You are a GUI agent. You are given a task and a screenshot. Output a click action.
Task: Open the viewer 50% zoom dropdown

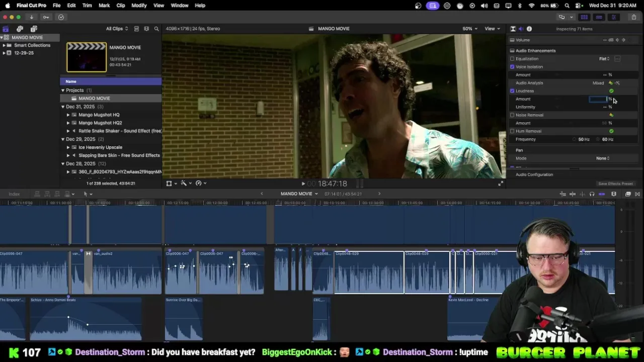(470, 29)
